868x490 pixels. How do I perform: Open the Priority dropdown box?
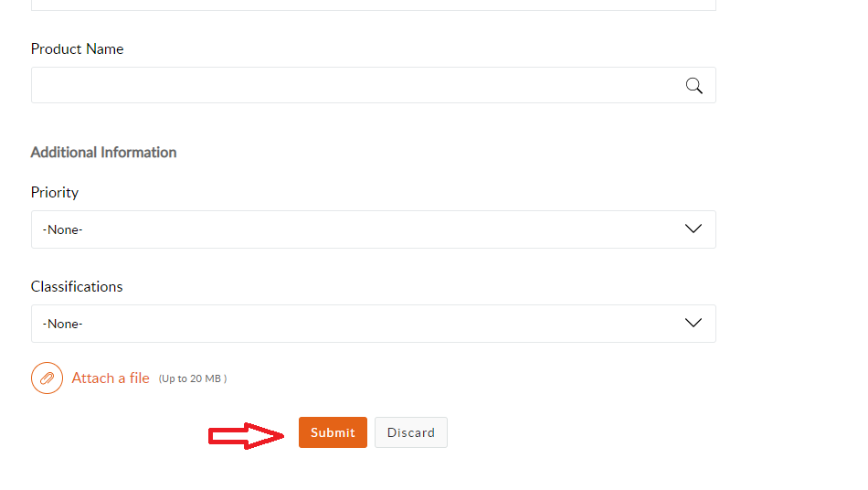(x=374, y=229)
